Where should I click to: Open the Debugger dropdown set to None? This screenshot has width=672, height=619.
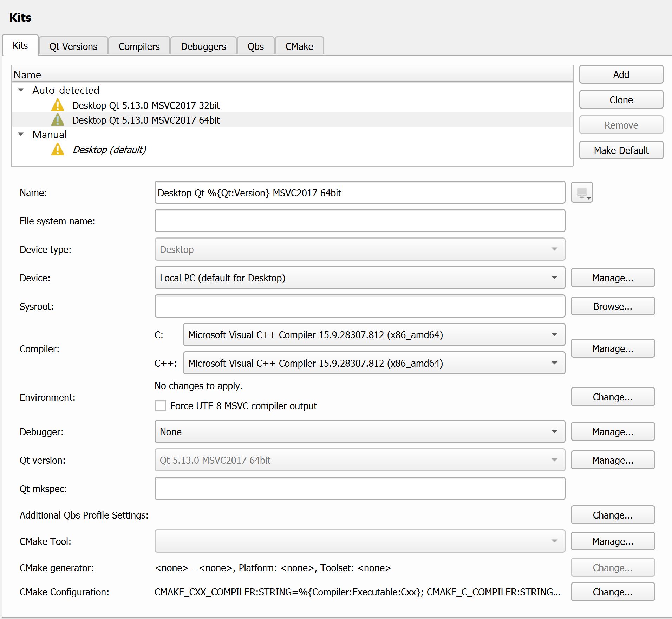tap(359, 432)
